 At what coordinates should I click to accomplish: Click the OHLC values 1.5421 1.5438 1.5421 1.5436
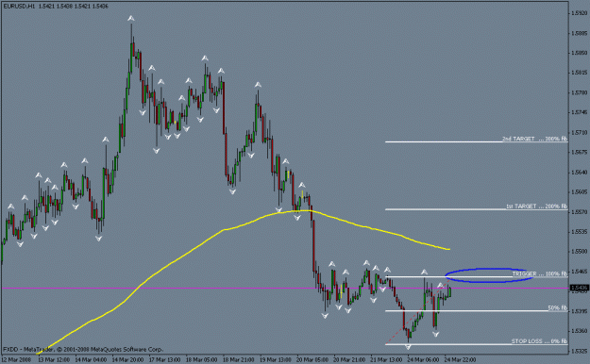point(74,6)
